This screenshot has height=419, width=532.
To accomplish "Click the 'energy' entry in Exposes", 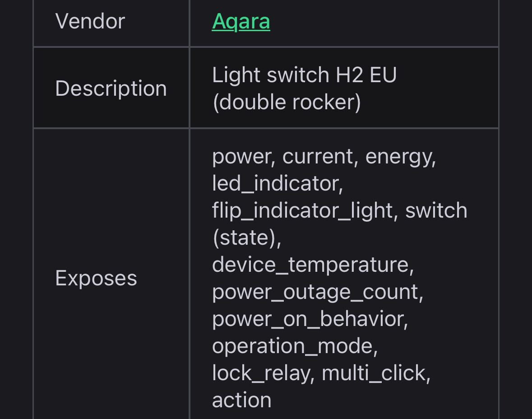I will tap(399, 157).
